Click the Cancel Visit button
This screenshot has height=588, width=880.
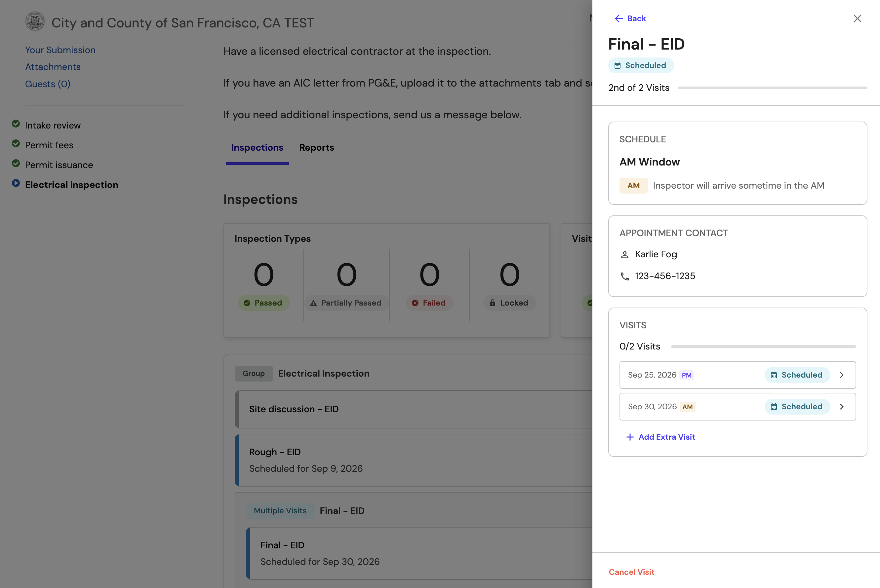point(631,572)
